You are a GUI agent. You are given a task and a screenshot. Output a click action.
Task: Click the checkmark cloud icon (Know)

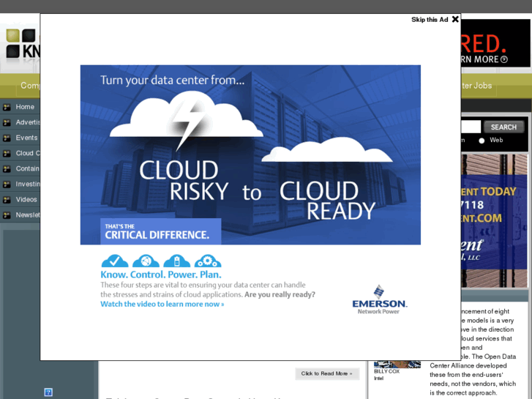click(x=115, y=261)
